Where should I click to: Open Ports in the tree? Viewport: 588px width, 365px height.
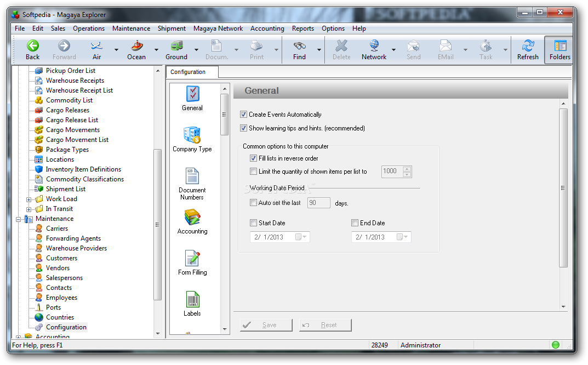(x=53, y=307)
